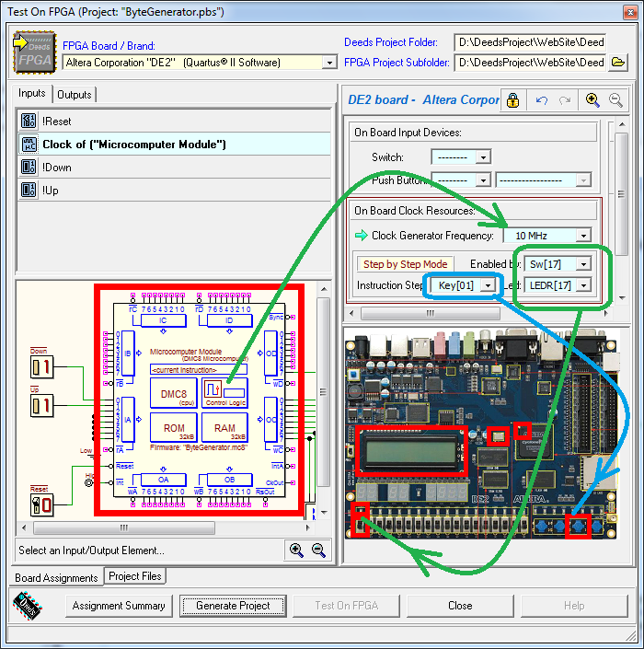This screenshot has height=649, width=644.
Task: Switch to the Project Files tab
Action: [135, 576]
